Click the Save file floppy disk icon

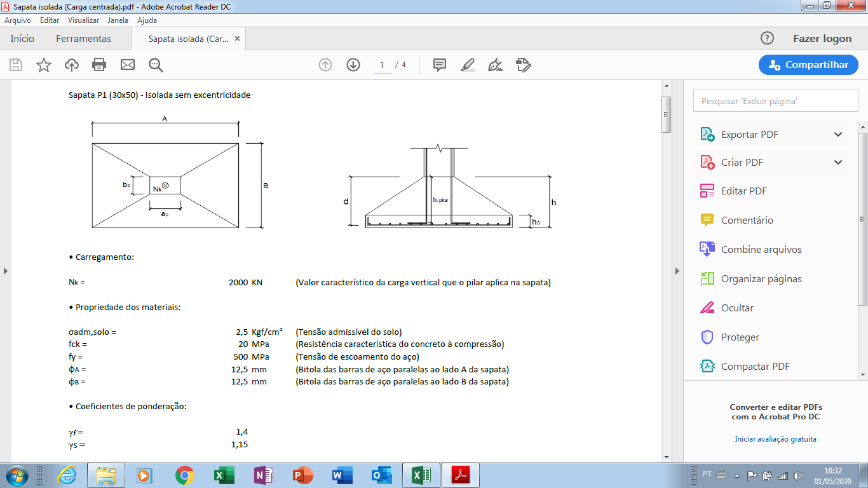[x=16, y=65]
